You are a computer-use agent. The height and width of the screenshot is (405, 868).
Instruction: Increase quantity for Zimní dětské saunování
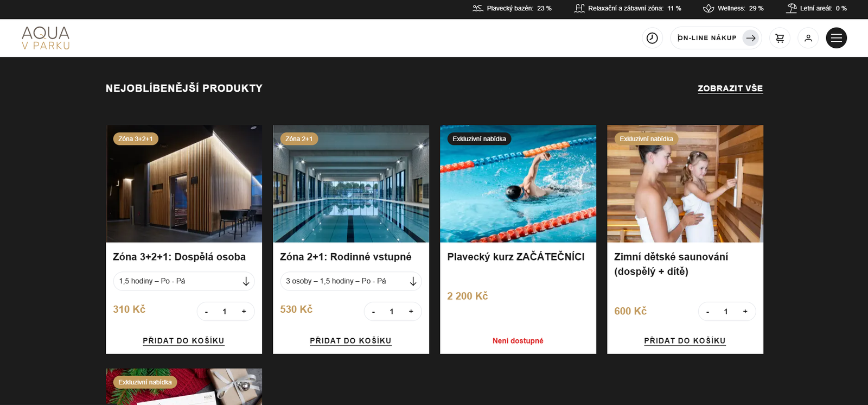click(745, 312)
